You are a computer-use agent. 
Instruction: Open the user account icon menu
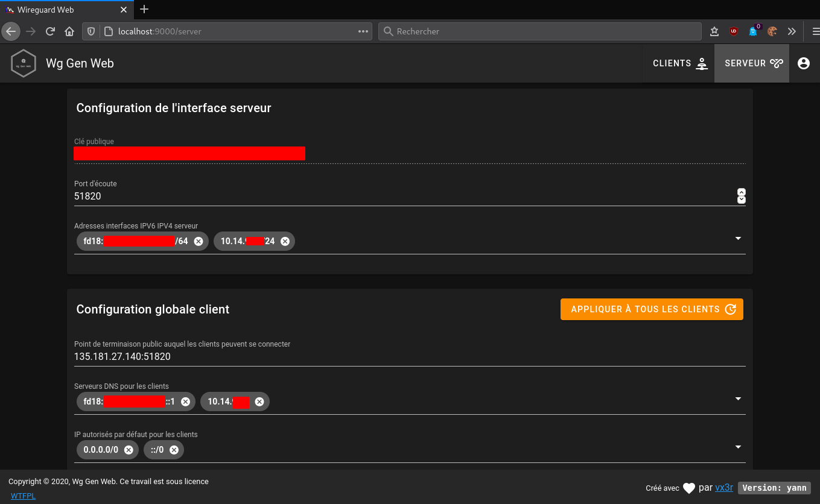tap(803, 63)
